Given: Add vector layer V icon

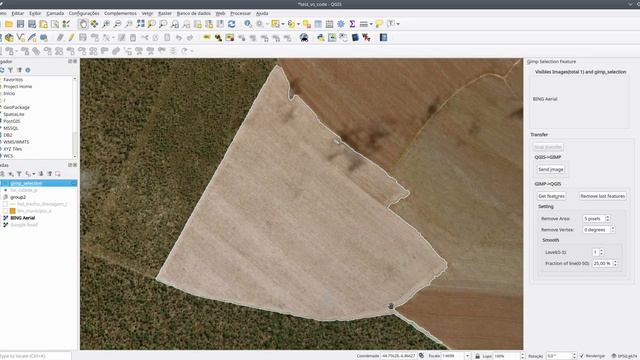Looking at the screenshot, I should pyautogui.click(x=20, y=38).
